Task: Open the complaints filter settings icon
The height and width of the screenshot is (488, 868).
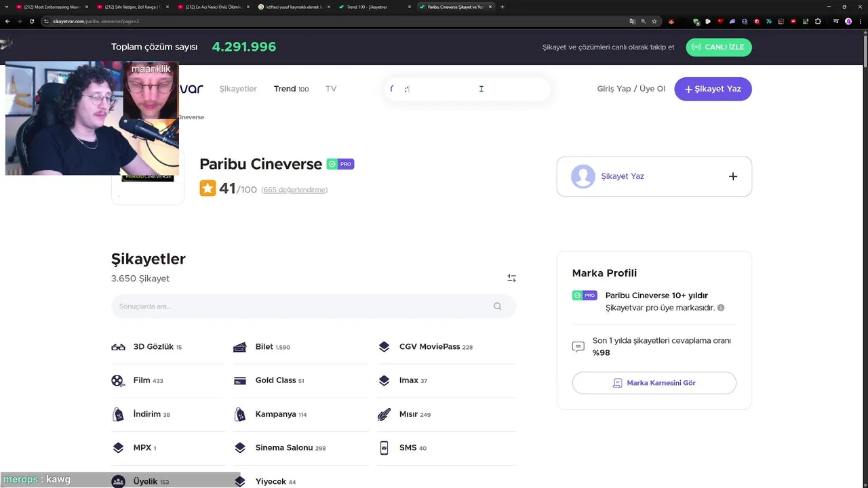Action: [512, 278]
